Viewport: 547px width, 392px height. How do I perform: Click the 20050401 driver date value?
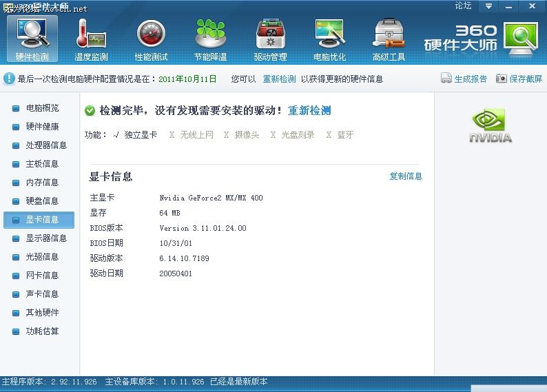tap(176, 274)
